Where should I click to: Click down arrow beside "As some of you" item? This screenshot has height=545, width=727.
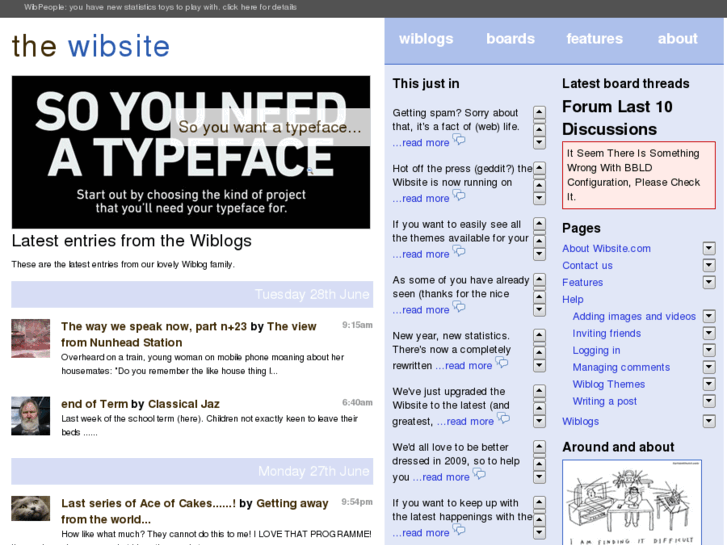(539, 309)
